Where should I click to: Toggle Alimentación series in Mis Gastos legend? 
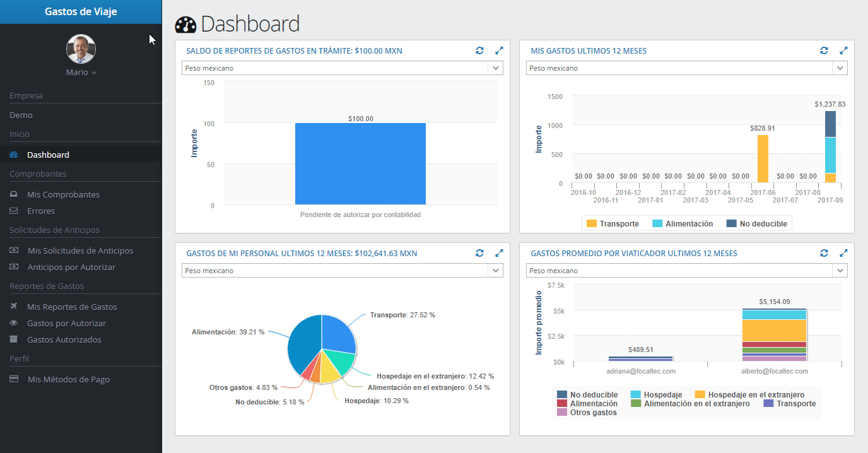click(x=683, y=223)
